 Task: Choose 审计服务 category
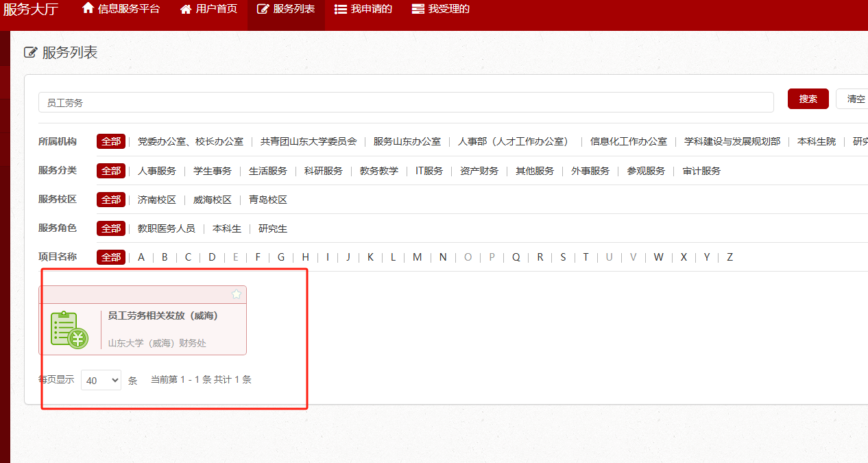pos(701,171)
